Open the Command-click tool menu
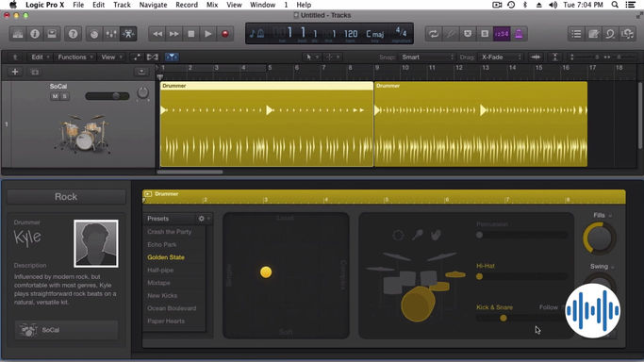 coord(332,58)
